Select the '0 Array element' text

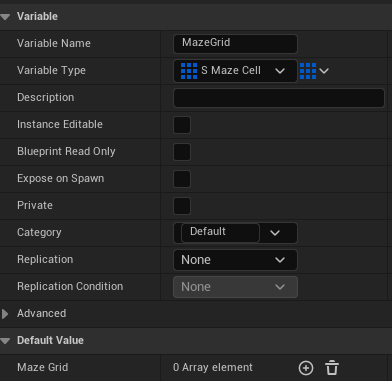coord(213,367)
